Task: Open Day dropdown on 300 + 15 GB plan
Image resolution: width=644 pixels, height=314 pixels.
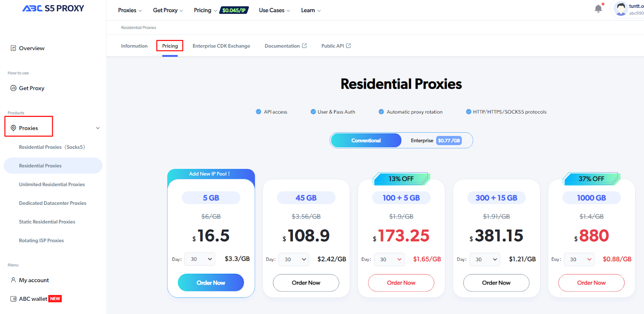Action: coord(485,259)
